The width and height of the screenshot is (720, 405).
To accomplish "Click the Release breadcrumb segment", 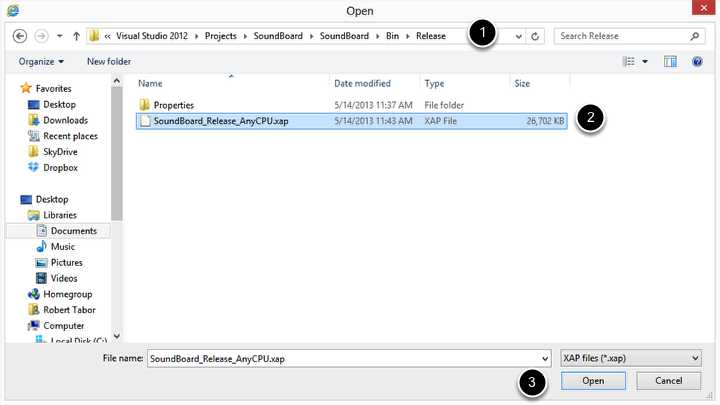I will coord(431,36).
